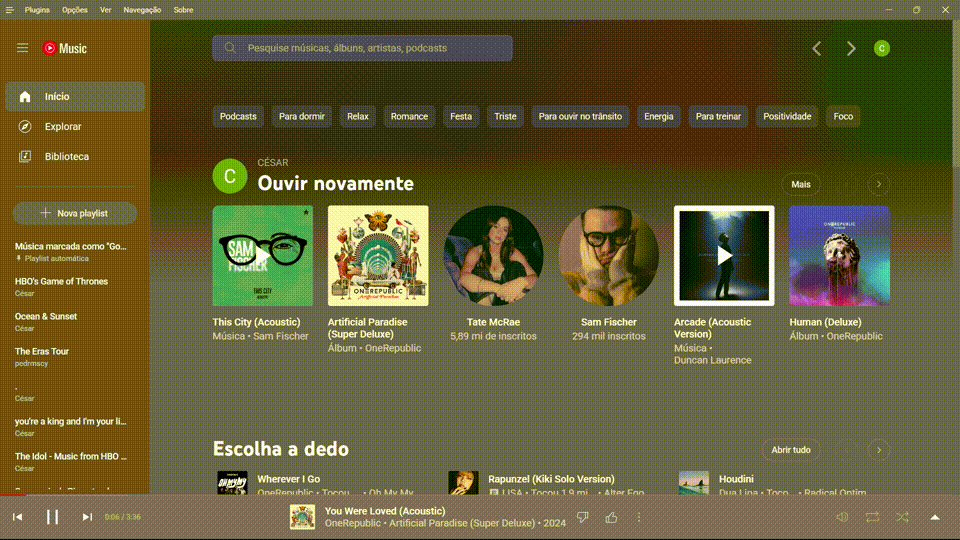This screenshot has width=960, height=540.
Task: Show next Escolha a dedo items with the chevron
Action: [879, 450]
